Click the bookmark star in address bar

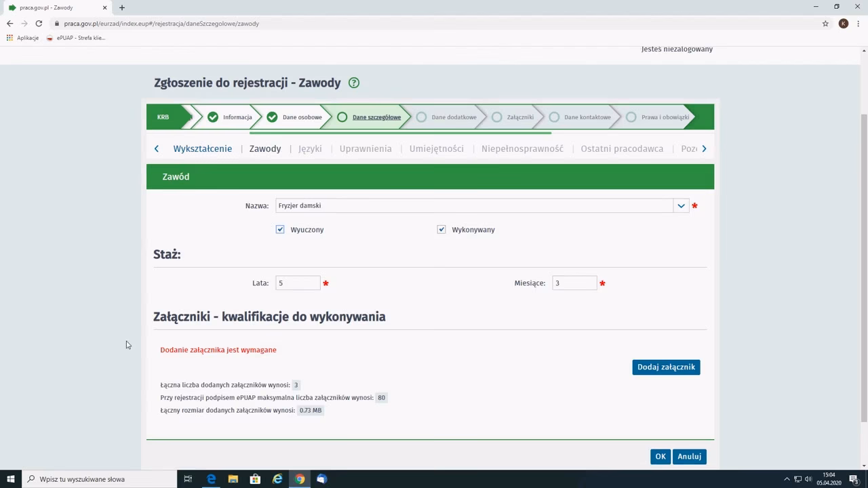point(825,23)
